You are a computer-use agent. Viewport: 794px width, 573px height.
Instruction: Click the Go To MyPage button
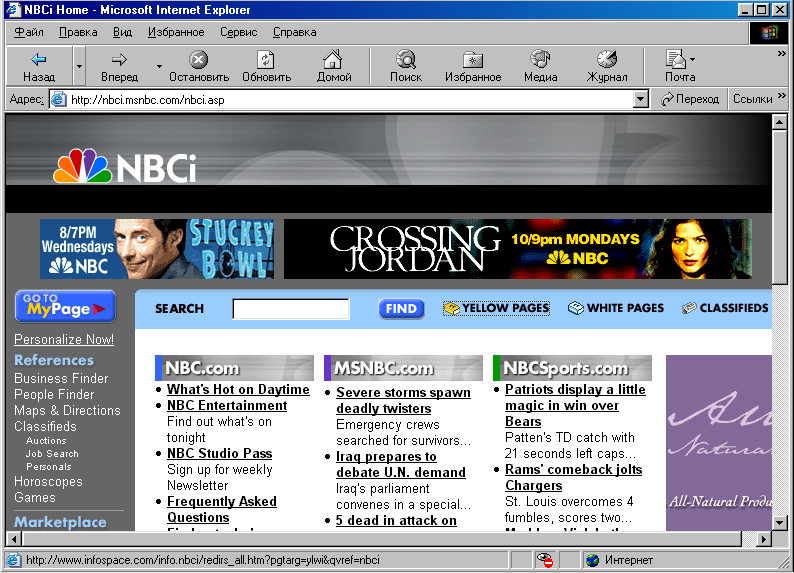coord(66,306)
